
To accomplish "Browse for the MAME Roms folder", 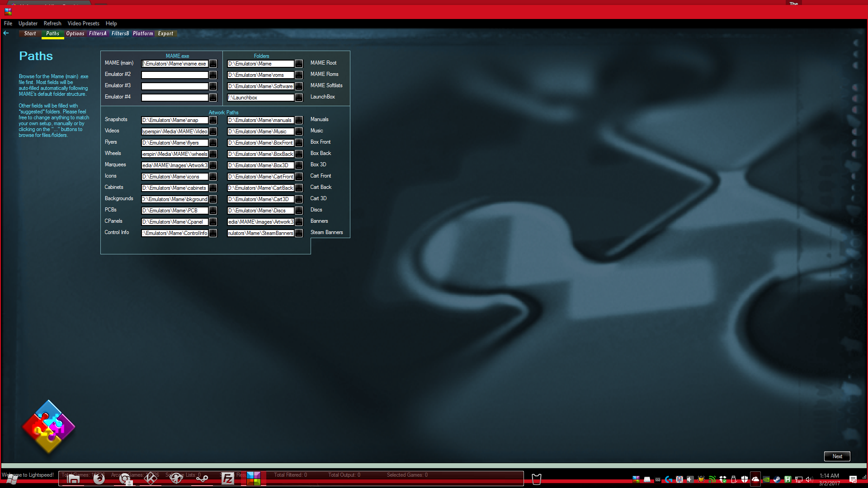I will (299, 75).
